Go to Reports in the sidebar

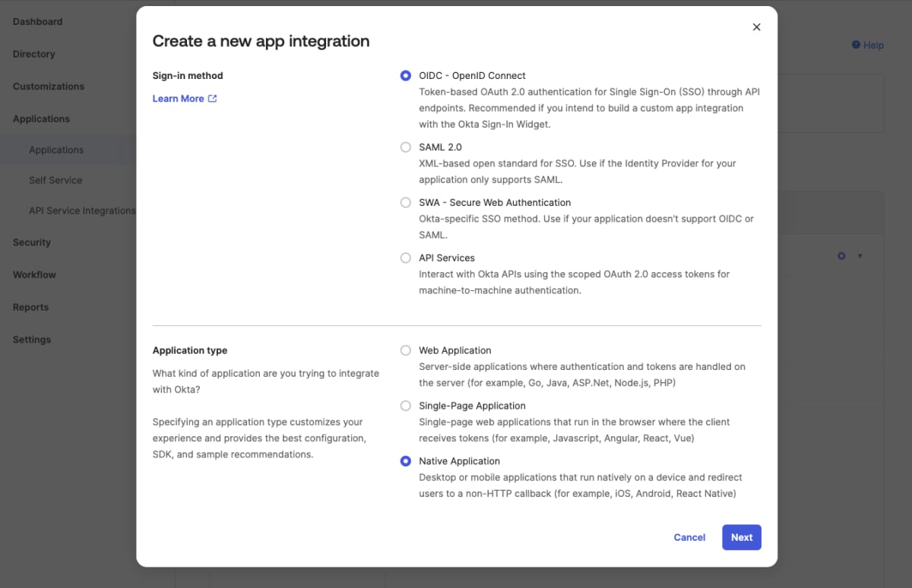31,307
